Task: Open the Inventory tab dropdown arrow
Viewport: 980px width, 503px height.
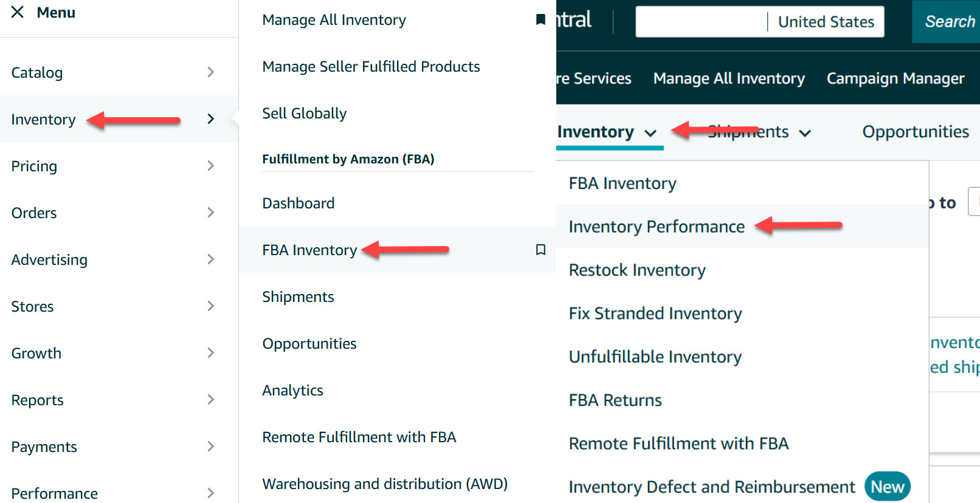Action: pos(650,133)
